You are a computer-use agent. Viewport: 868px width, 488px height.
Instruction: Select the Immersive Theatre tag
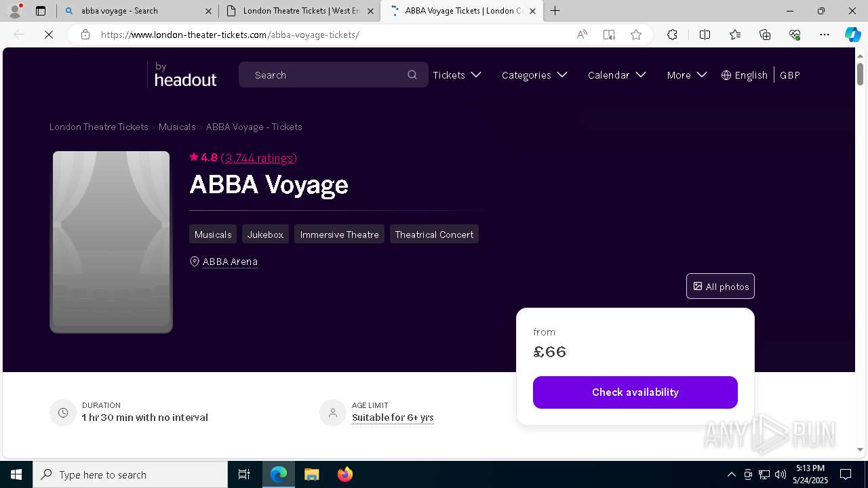[x=339, y=235]
